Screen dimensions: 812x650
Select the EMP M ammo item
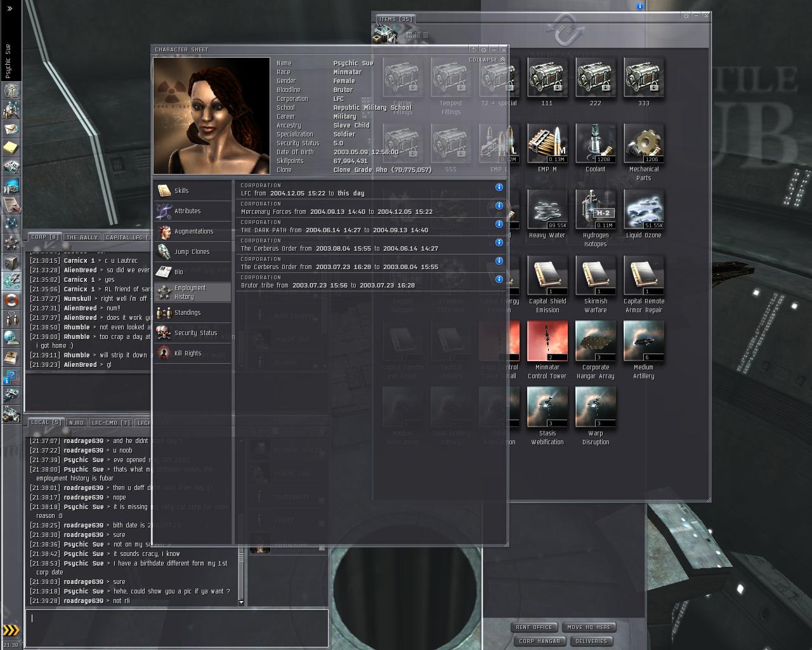click(x=547, y=148)
